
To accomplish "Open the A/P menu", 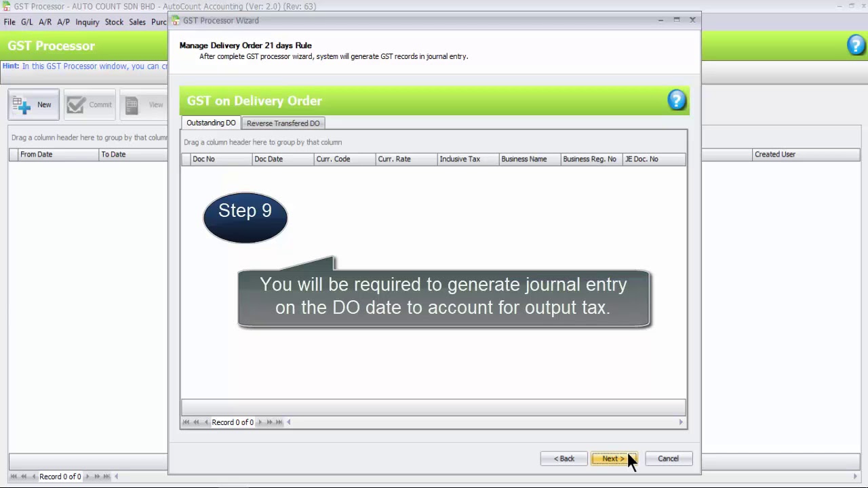I will pyautogui.click(x=63, y=22).
